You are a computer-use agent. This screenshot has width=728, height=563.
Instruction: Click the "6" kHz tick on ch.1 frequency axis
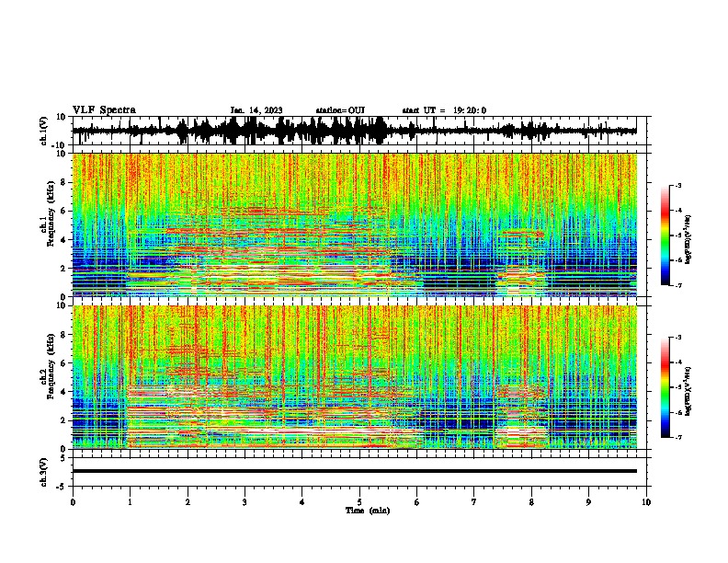tap(63, 211)
